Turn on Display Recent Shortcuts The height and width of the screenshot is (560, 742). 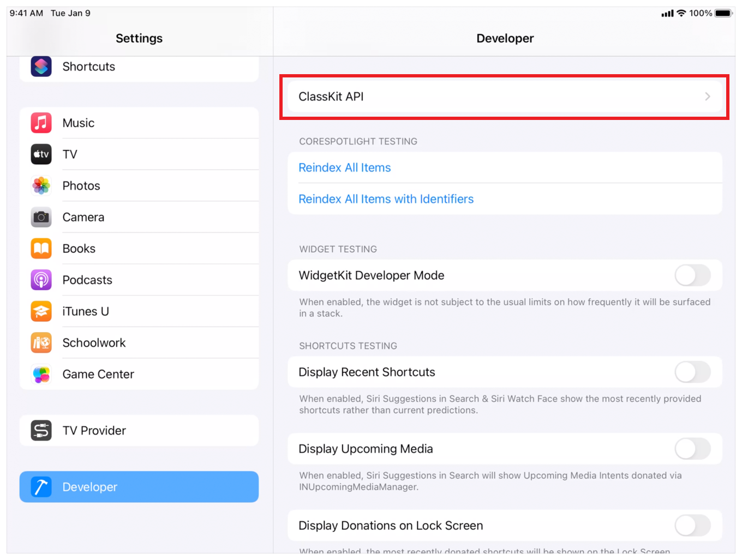click(x=692, y=372)
